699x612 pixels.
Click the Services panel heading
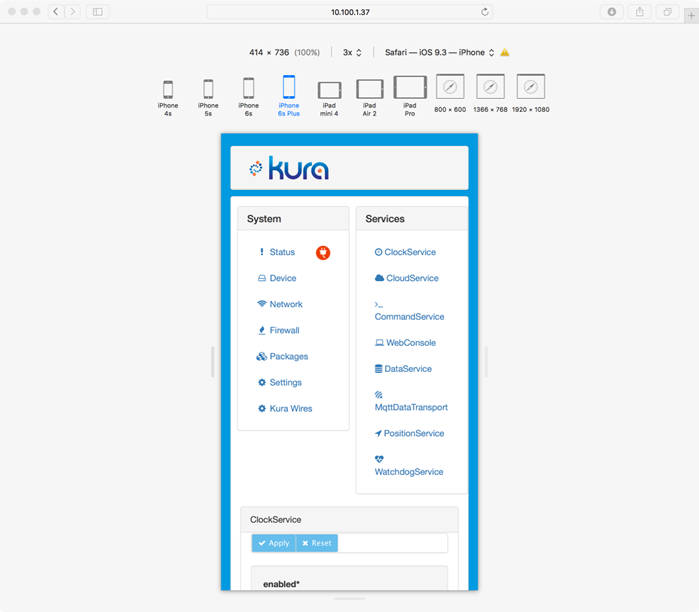(x=385, y=219)
